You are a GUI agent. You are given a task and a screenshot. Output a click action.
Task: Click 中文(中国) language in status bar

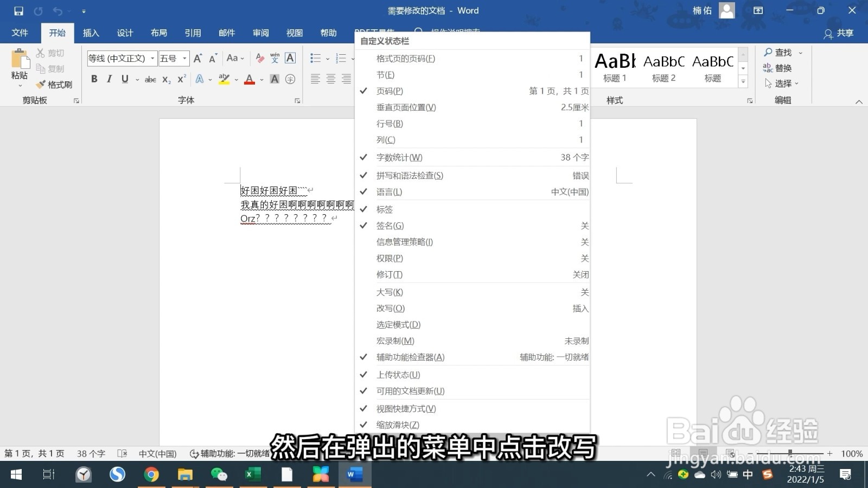point(158,454)
